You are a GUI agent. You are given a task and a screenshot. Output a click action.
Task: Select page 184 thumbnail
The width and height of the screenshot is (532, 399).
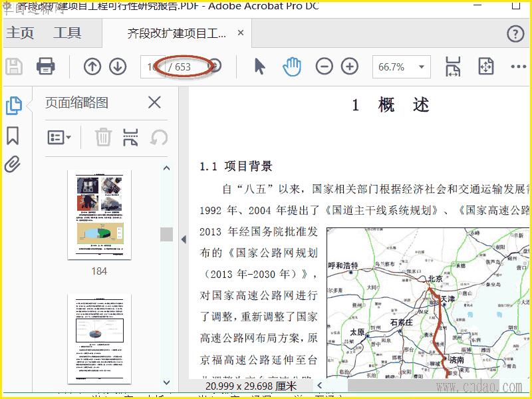click(99, 215)
